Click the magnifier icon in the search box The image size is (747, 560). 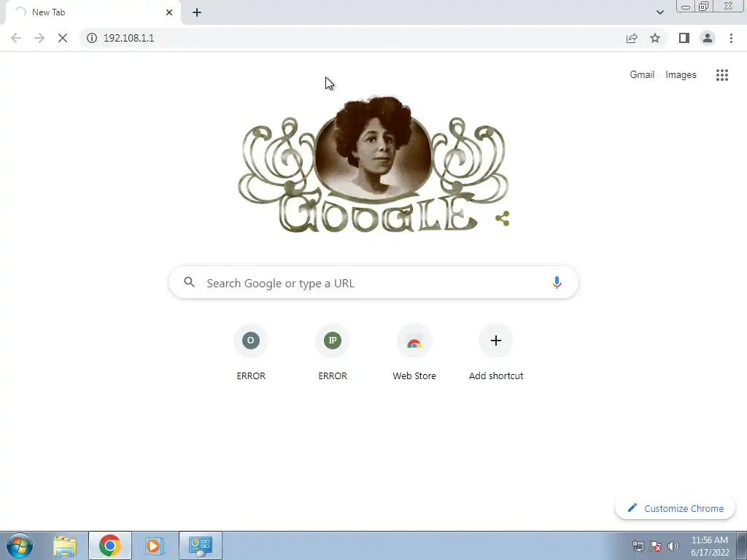pos(190,282)
